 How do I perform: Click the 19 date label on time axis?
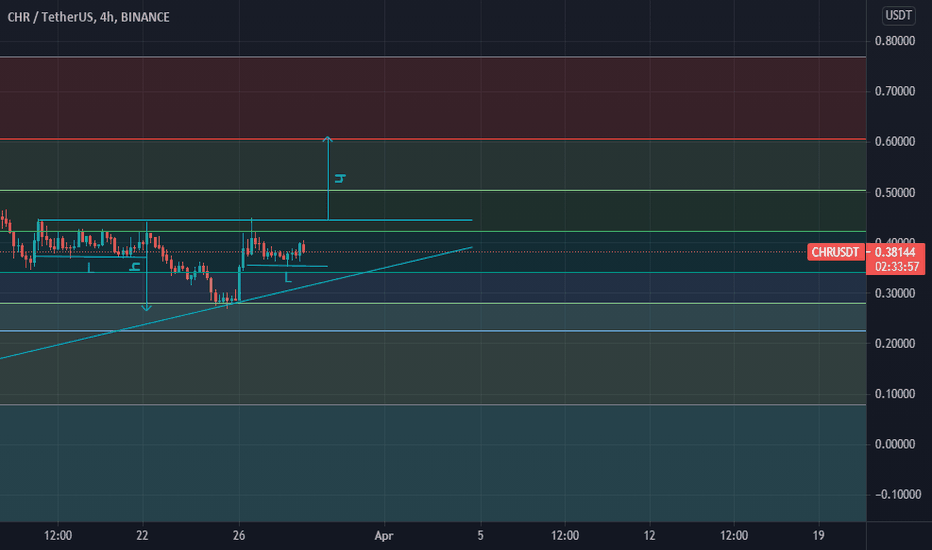click(x=818, y=536)
